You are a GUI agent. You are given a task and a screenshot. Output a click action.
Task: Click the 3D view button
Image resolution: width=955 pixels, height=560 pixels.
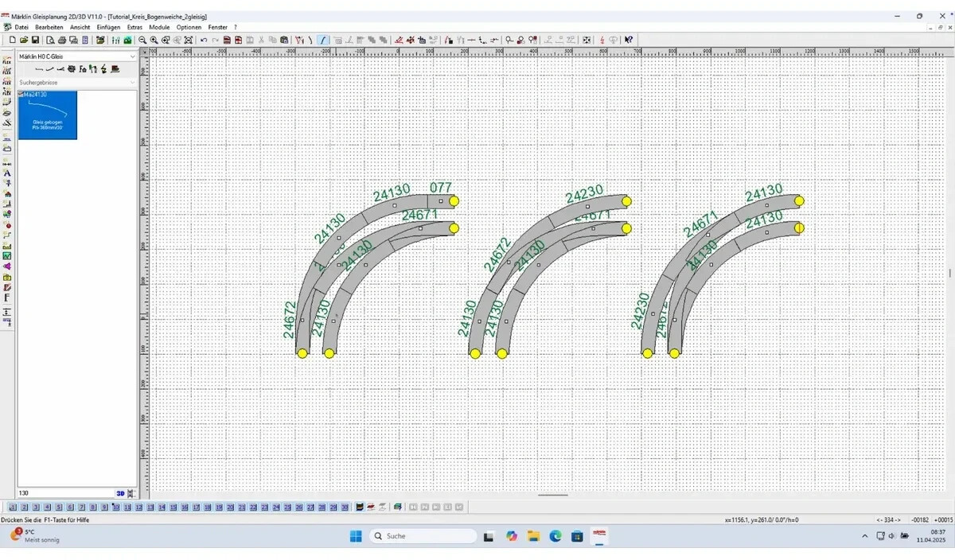(120, 493)
